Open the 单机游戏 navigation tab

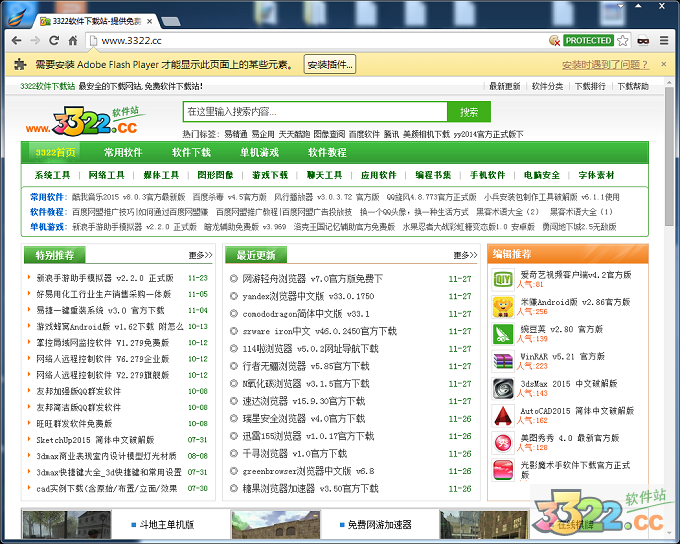coord(259,152)
